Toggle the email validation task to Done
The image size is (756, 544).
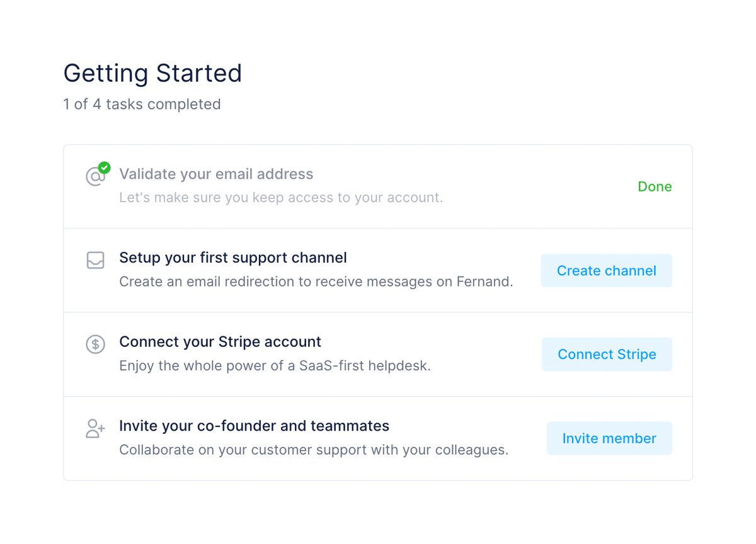click(x=655, y=186)
